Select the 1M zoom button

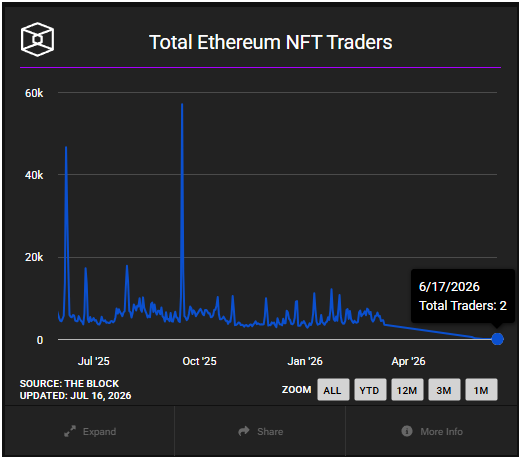pos(481,390)
